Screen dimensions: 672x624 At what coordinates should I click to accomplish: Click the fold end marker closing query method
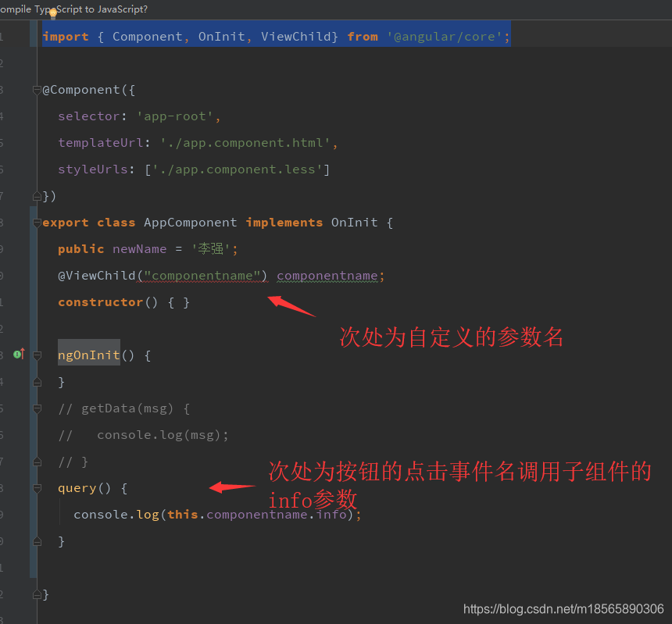[38, 541]
